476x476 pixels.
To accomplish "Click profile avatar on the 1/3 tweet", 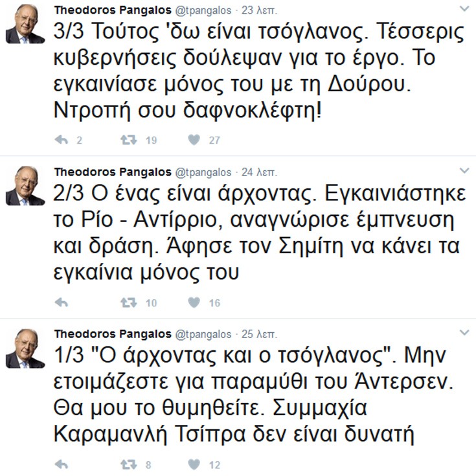I will pos(25,348).
